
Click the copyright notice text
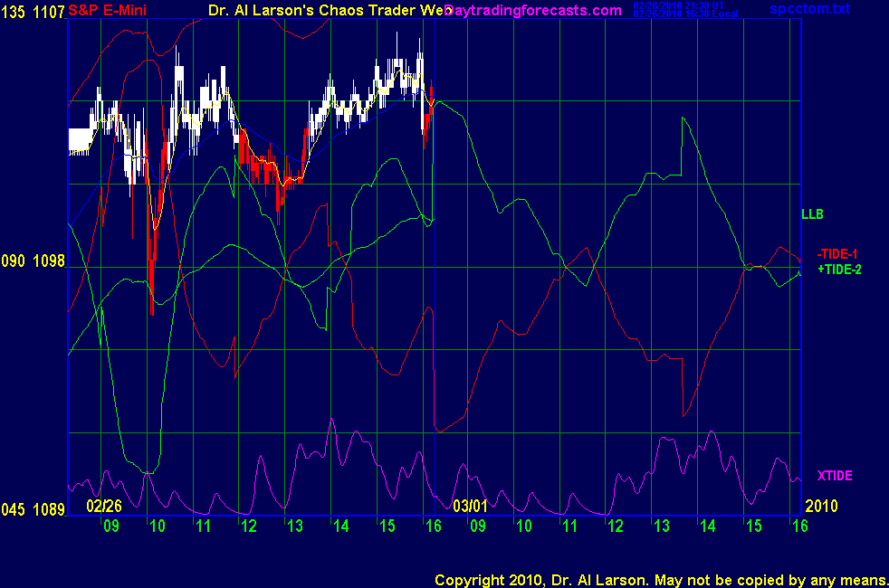tap(659, 579)
